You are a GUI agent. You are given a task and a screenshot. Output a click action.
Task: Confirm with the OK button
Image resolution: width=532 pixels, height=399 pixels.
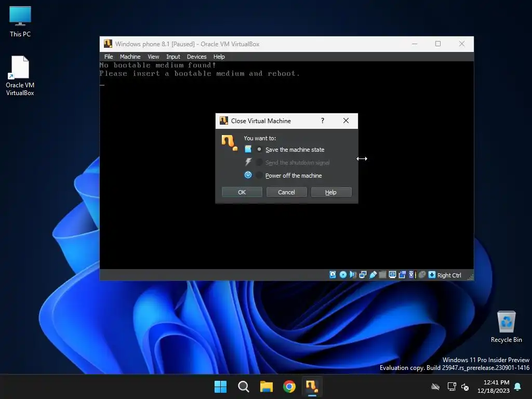(x=242, y=192)
